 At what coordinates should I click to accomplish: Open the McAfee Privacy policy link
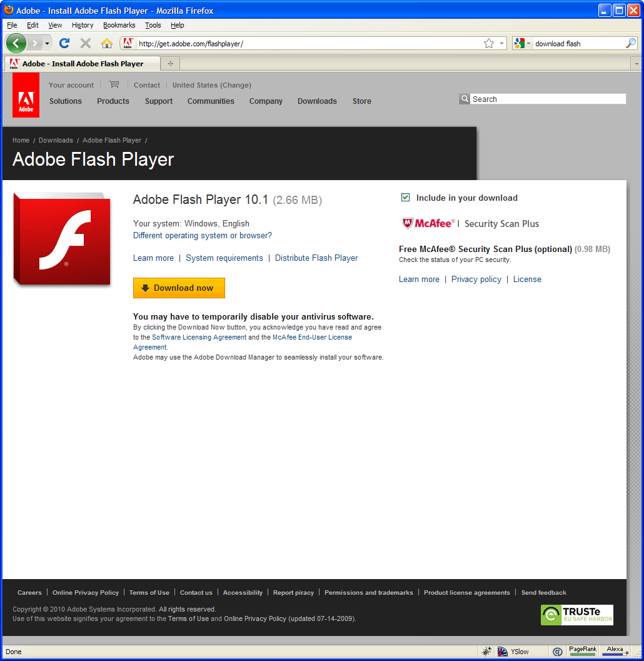(x=476, y=279)
